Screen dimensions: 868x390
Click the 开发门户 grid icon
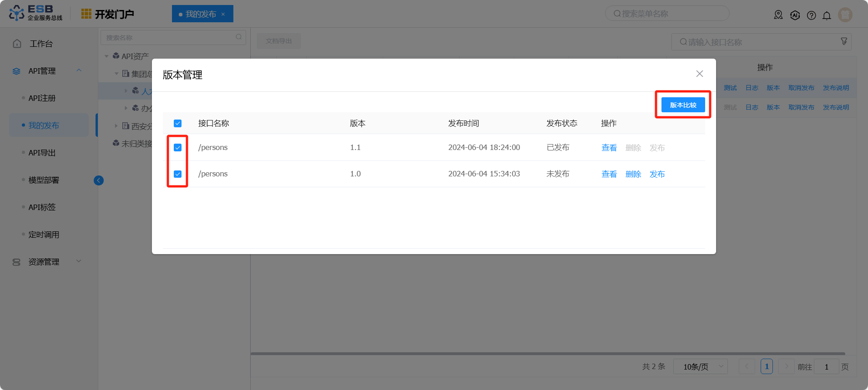86,14
